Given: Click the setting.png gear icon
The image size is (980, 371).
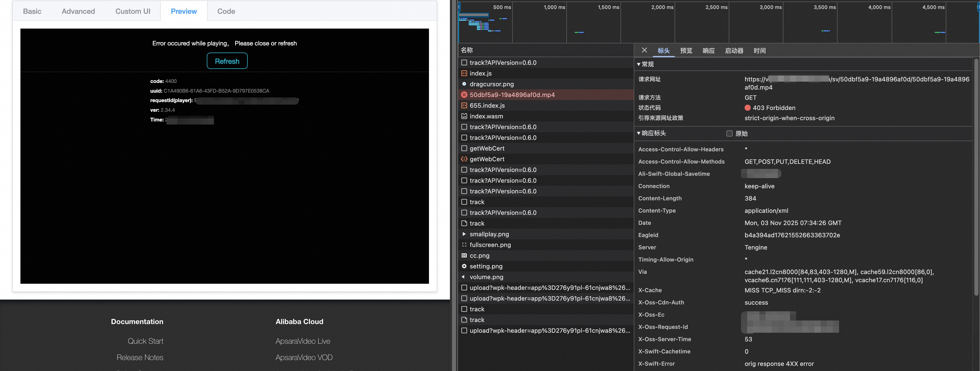Looking at the screenshot, I should click(x=464, y=266).
